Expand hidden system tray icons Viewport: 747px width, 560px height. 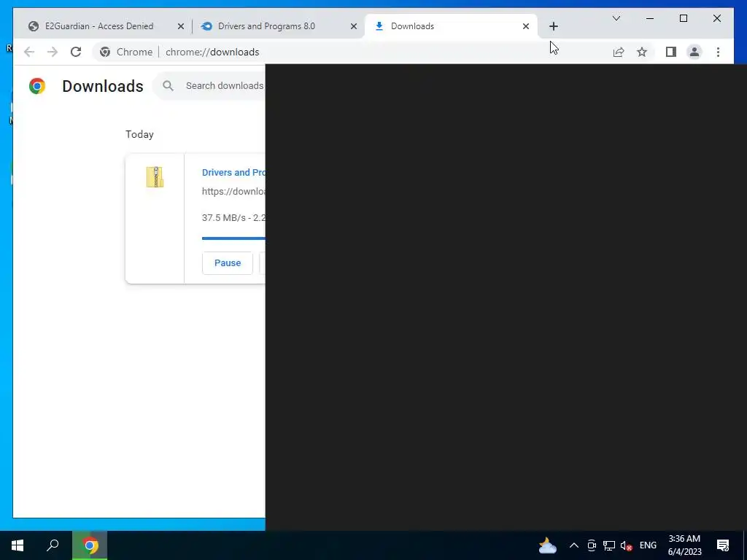(574, 545)
